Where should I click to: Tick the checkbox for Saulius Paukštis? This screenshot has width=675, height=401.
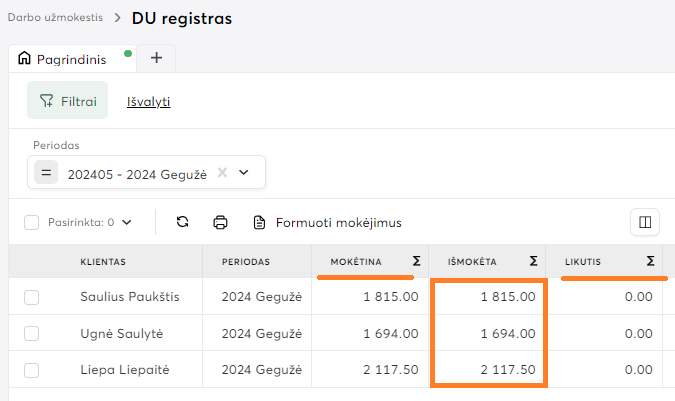[x=32, y=297]
